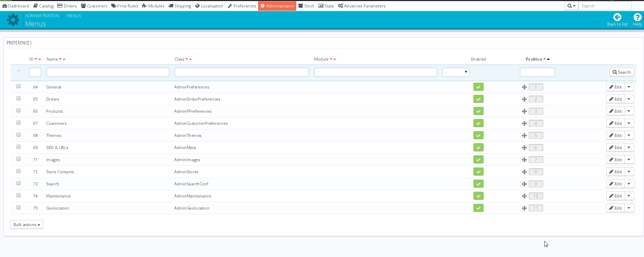Viewport: 644px width, 257px height.
Task: Sort Module column descending arrow
Action: click(331, 59)
